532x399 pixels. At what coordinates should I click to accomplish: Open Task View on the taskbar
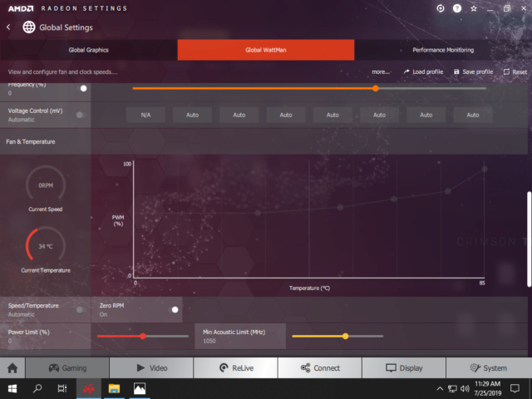coord(62,388)
